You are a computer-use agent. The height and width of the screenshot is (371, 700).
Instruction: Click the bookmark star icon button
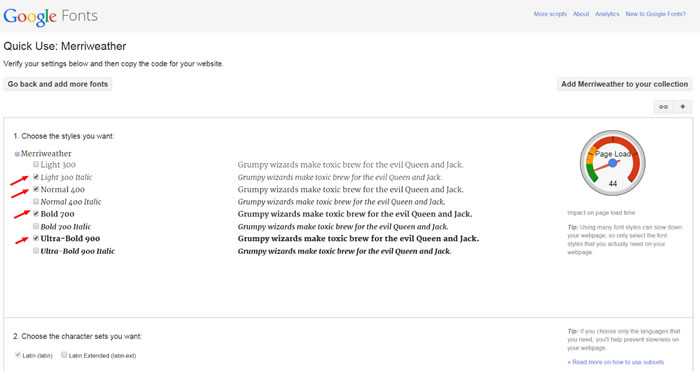(x=683, y=107)
